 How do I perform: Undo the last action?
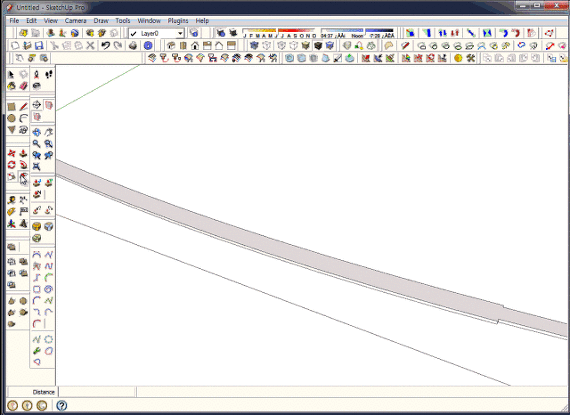tap(105, 45)
